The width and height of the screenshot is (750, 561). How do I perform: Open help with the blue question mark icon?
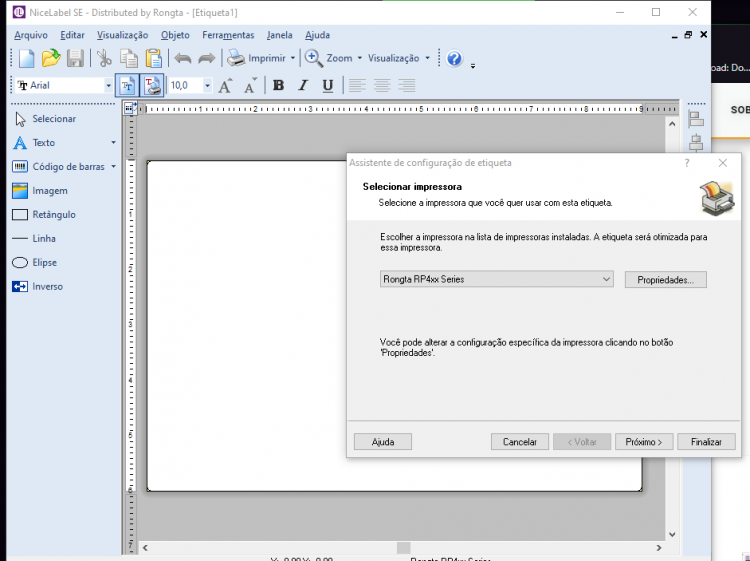click(x=454, y=58)
